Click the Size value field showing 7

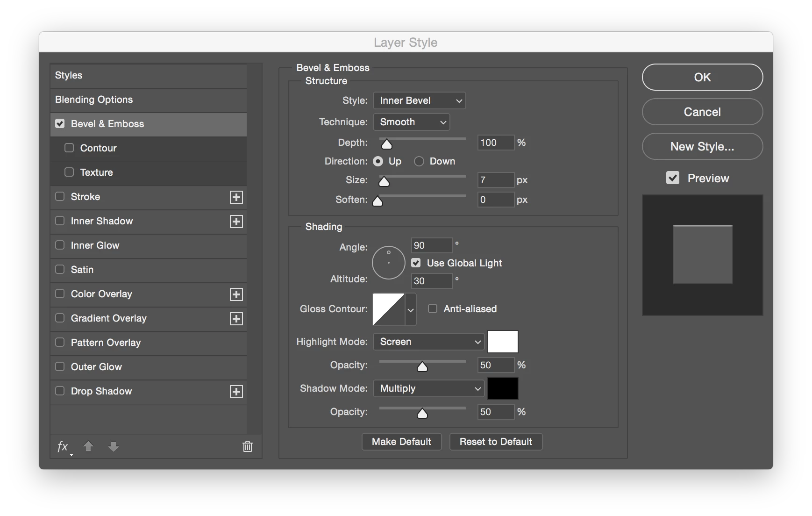point(496,180)
